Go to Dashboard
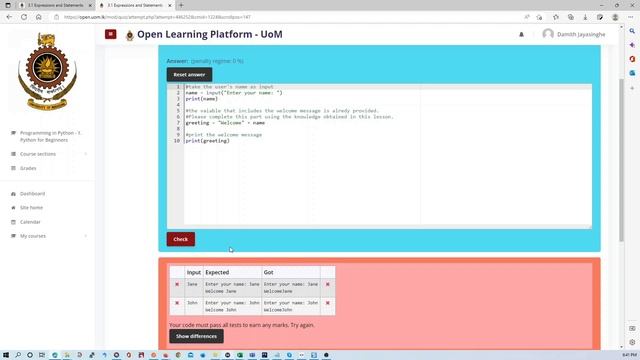The height and width of the screenshot is (360, 640). tap(33, 193)
